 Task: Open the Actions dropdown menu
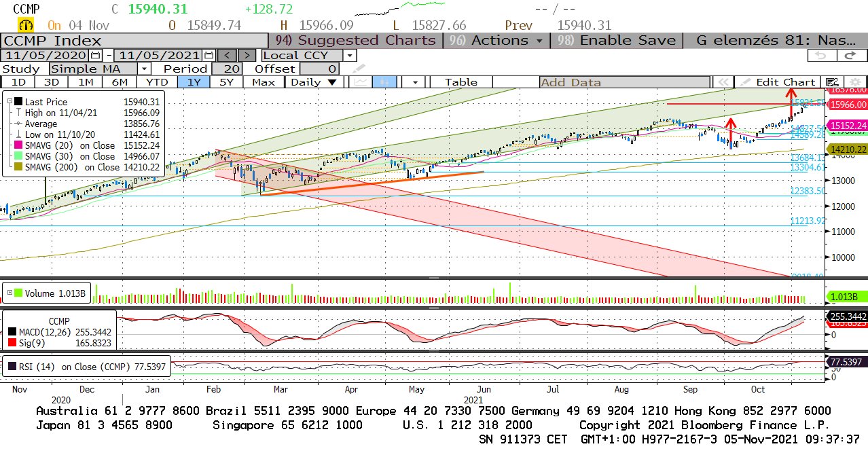(x=496, y=40)
